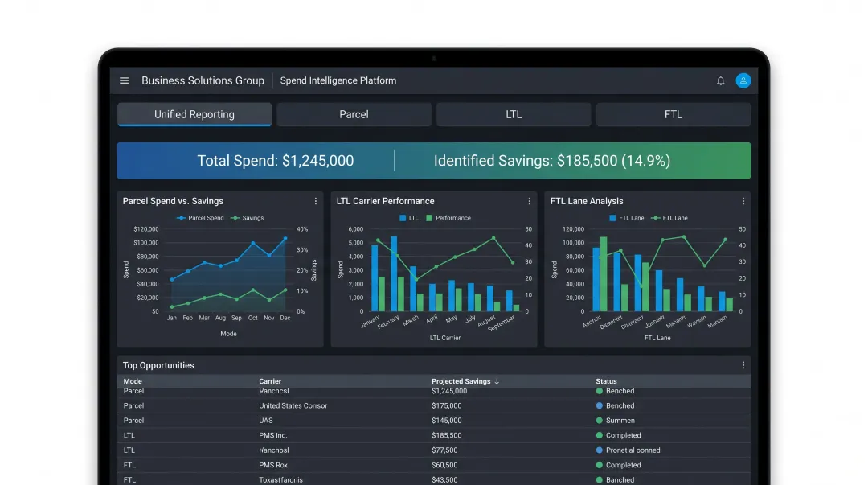
Task: Click the FTL Lane Analysis title
Action: pyautogui.click(x=586, y=201)
